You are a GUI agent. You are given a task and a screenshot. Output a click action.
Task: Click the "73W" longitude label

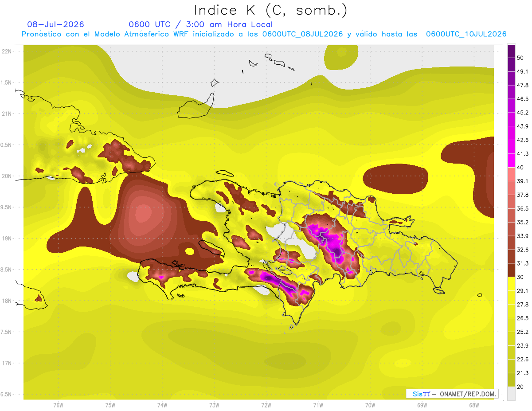214,405
